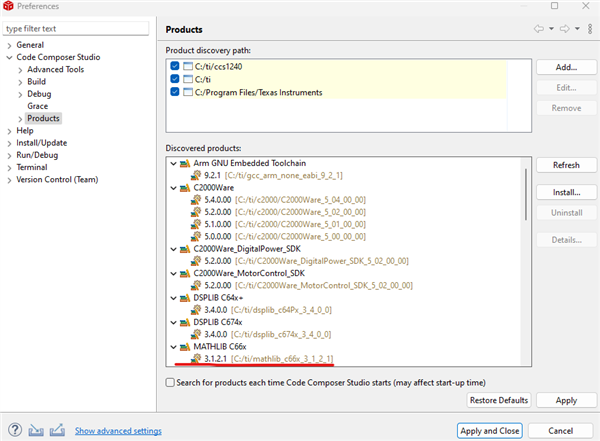Click the Help question mark icon
Screen dimensions: 600x441
click(15, 430)
